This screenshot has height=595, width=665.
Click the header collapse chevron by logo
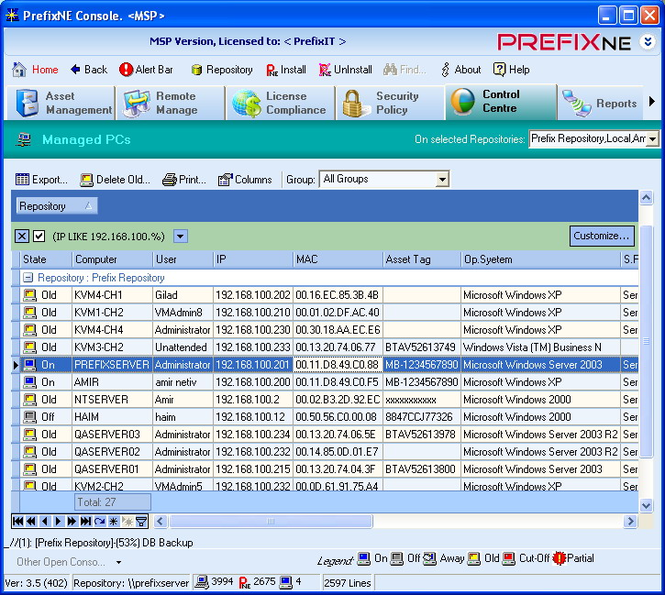pyautogui.click(x=648, y=42)
